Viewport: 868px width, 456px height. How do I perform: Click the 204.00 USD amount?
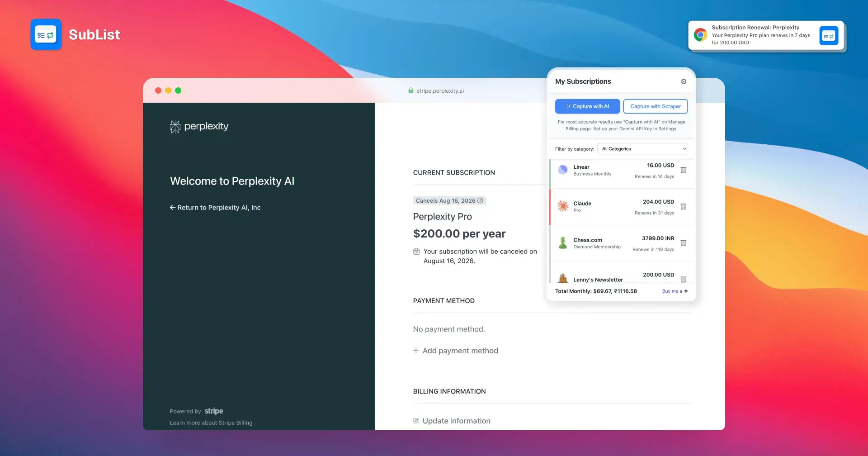click(x=658, y=202)
